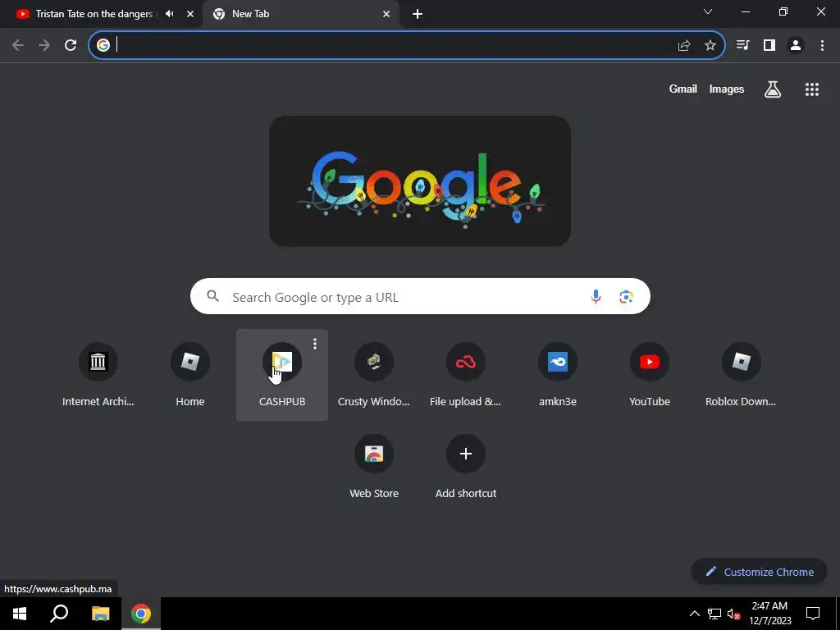840x630 pixels.
Task: Search by image with Google Lens icon
Action: pyautogui.click(x=626, y=296)
